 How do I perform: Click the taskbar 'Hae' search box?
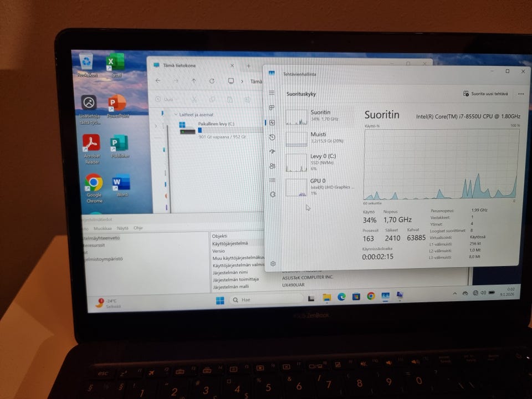(267, 300)
